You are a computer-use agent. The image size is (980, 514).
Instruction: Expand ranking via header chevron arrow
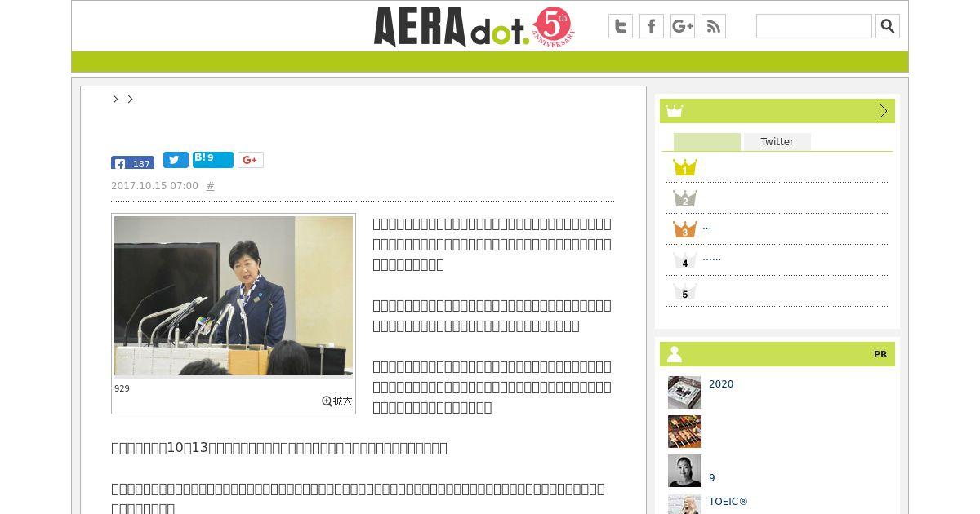883,111
